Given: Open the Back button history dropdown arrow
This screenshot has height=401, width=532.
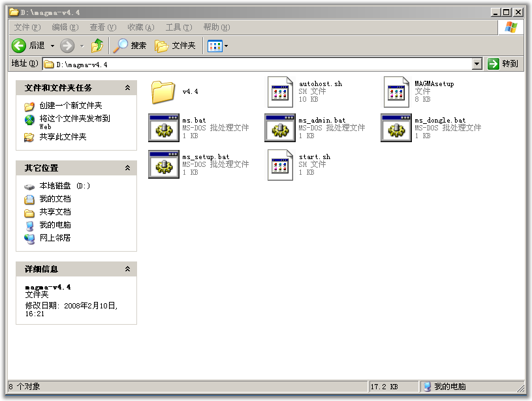Looking at the screenshot, I should [52, 46].
